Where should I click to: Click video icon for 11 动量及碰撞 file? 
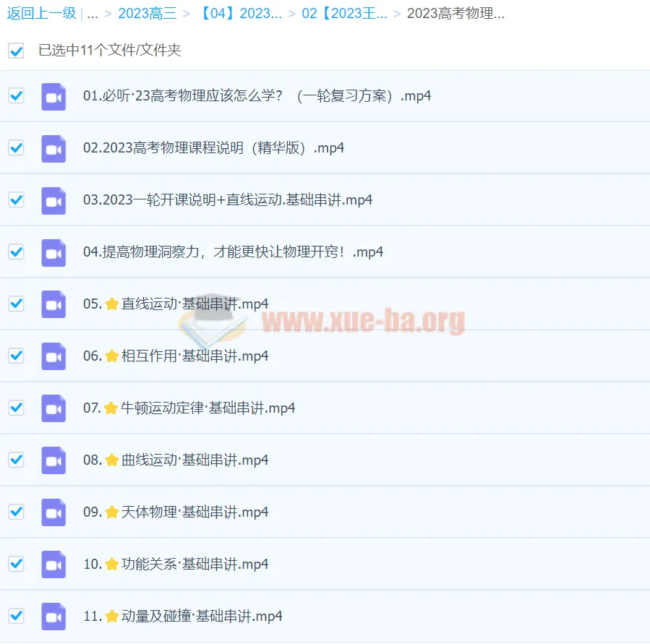pyautogui.click(x=54, y=617)
